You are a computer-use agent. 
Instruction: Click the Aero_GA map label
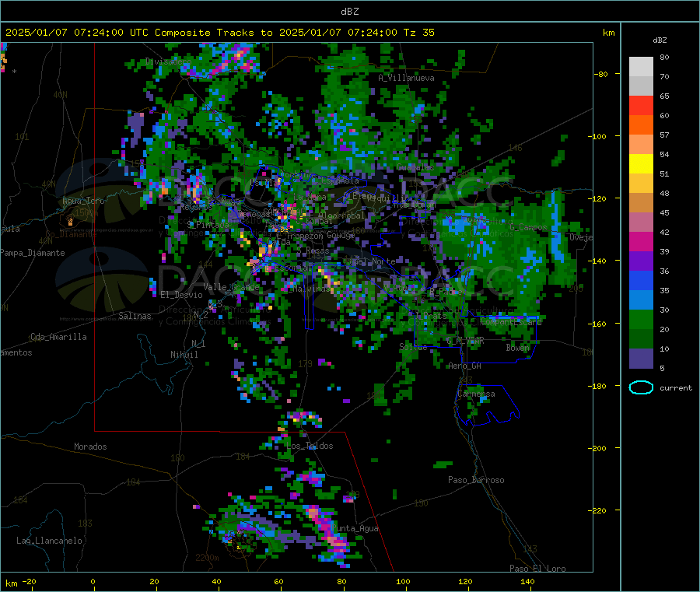point(465,366)
